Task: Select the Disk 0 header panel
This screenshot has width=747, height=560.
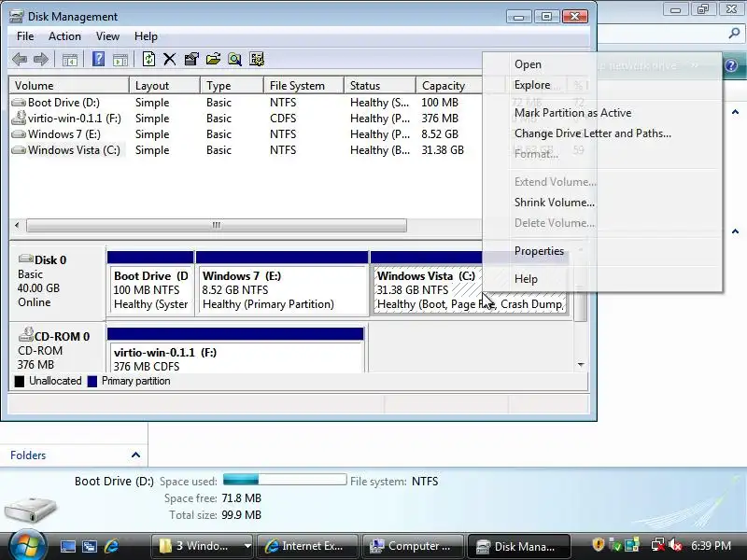Action: coord(57,282)
